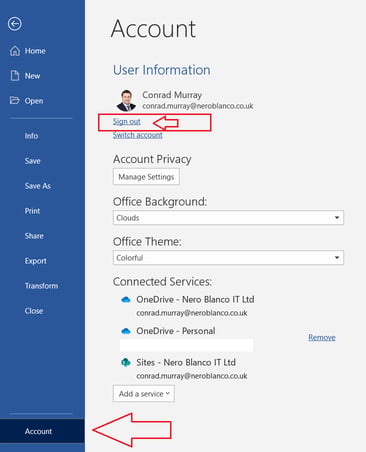Click the New label in the sidebar

tap(32, 76)
